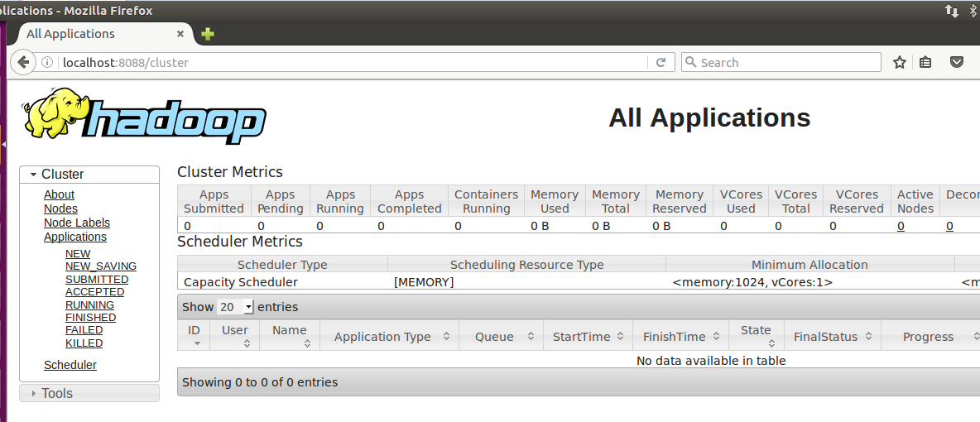Sort table by ID column
The width and height of the screenshot is (980, 422).
click(195, 336)
